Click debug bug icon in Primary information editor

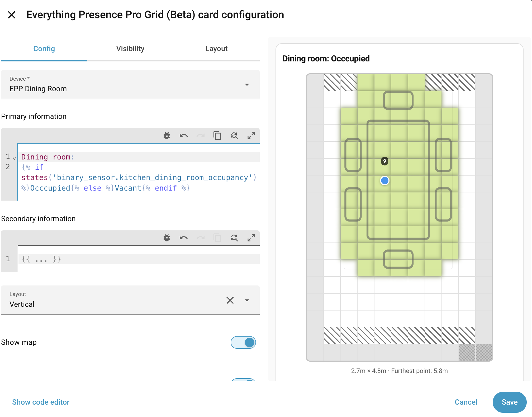click(x=167, y=136)
